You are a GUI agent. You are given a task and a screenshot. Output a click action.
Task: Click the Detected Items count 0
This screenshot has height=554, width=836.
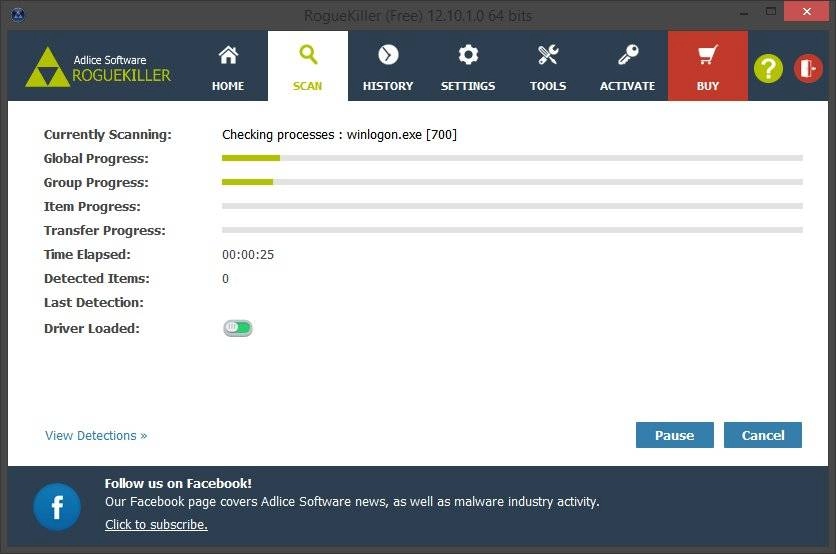click(226, 279)
